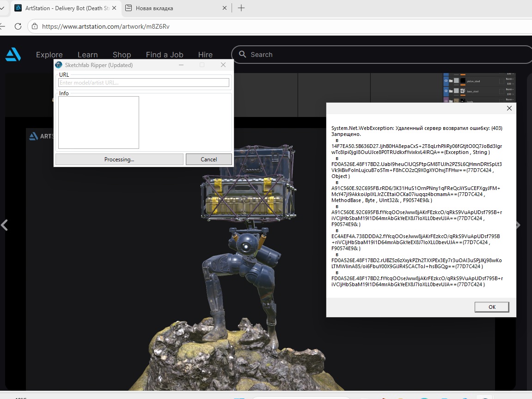This screenshot has width=532, height=399.
Task: Click the ArtStation logo in the header
Action: [x=13, y=55]
